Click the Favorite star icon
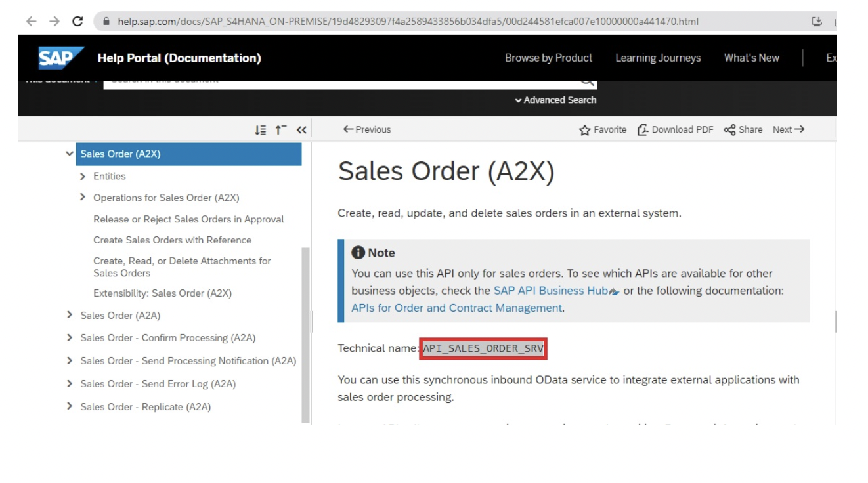 pyautogui.click(x=584, y=130)
